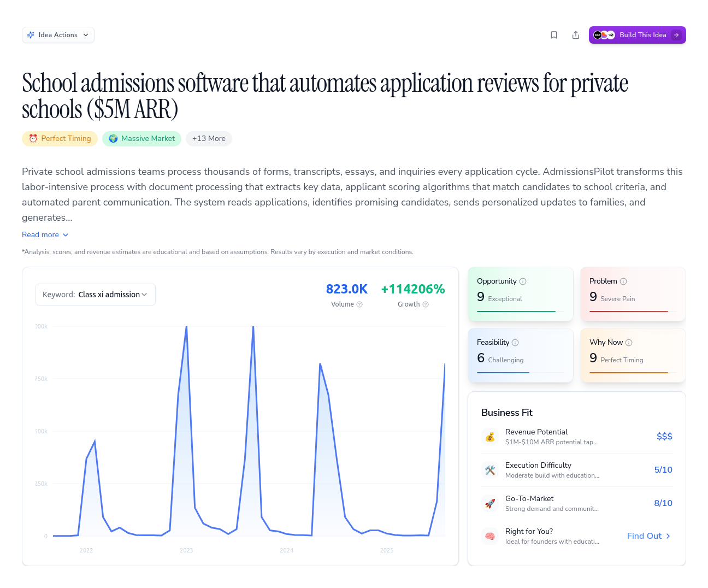Image resolution: width=708 pixels, height=588 pixels.
Task: Click the Opportunity info icon
Action: [x=523, y=281]
